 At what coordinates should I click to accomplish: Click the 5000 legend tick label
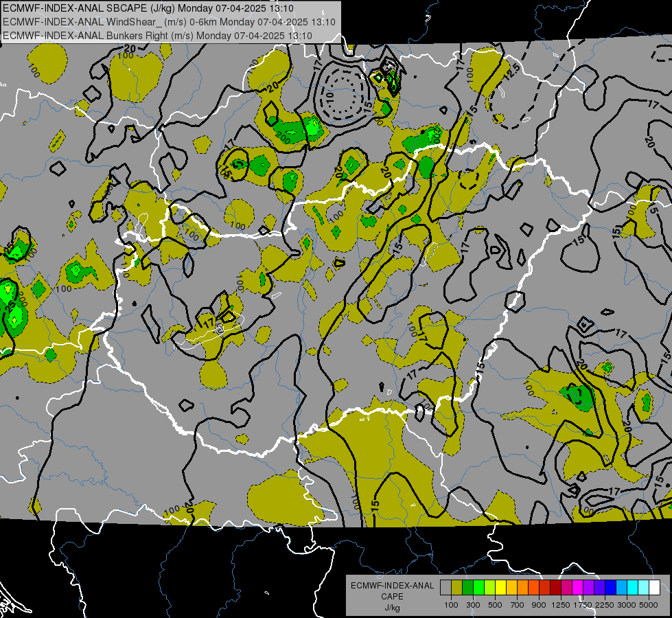coord(649,605)
